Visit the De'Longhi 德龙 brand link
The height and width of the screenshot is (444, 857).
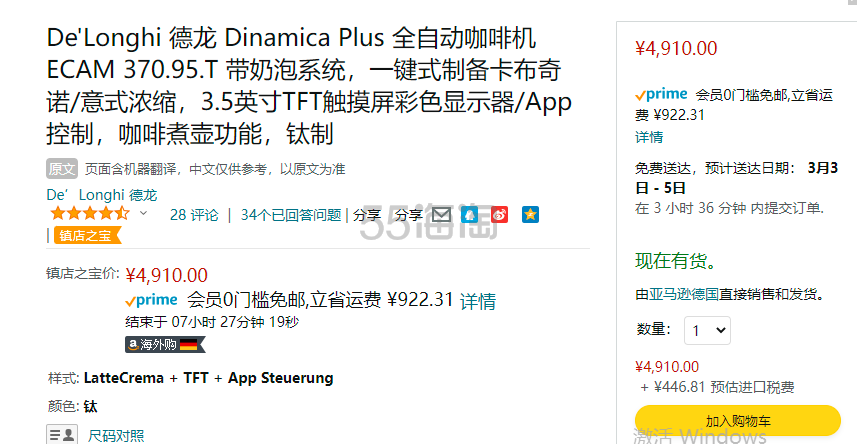pyautogui.click(x=102, y=195)
